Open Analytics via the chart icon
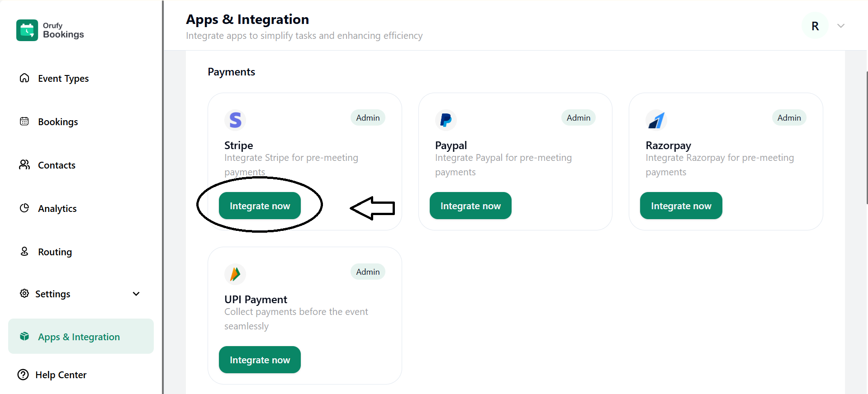This screenshot has width=868, height=394. click(x=24, y=208)
